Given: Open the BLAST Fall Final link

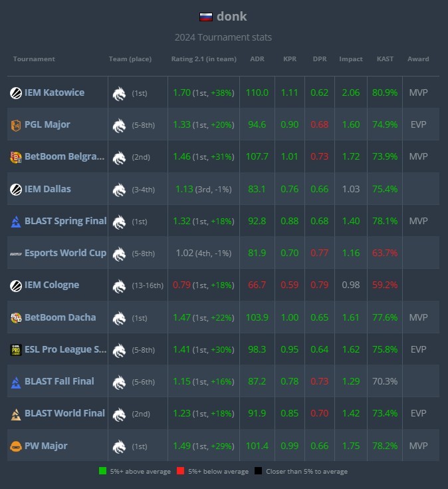Looking at the screenshot, I should [59, 381].
